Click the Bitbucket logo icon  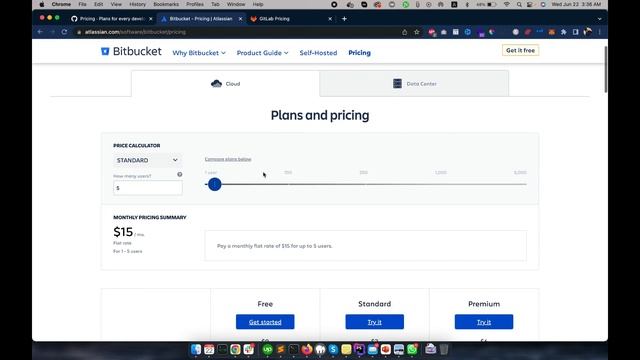tap(105, 51)
